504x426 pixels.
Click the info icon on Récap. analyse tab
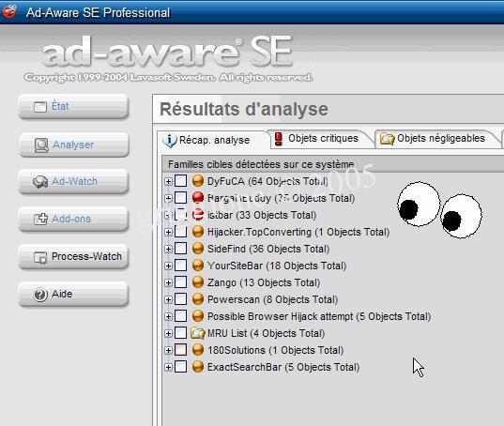tap(170, 140)
